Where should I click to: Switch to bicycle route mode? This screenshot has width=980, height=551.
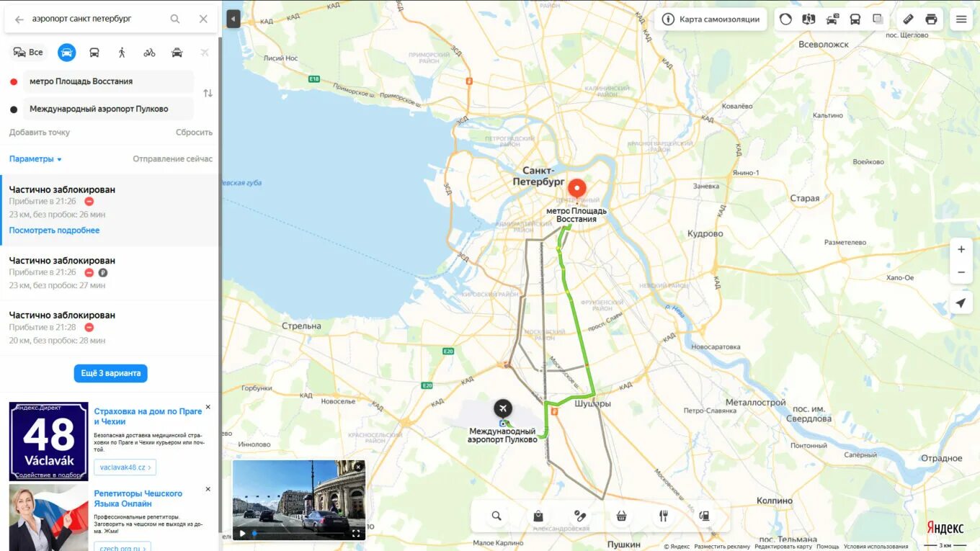[149, 53]
